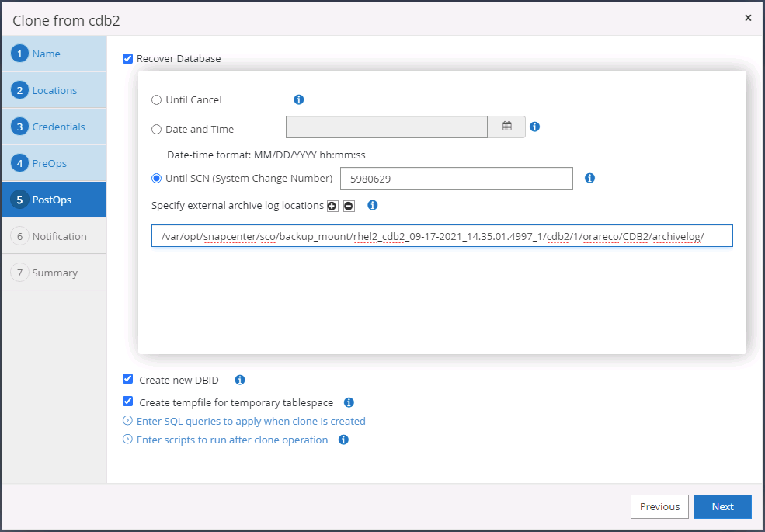Go to the Locations wizard step
The height and width of the screenshot is (532, 765).
(54, 90)
